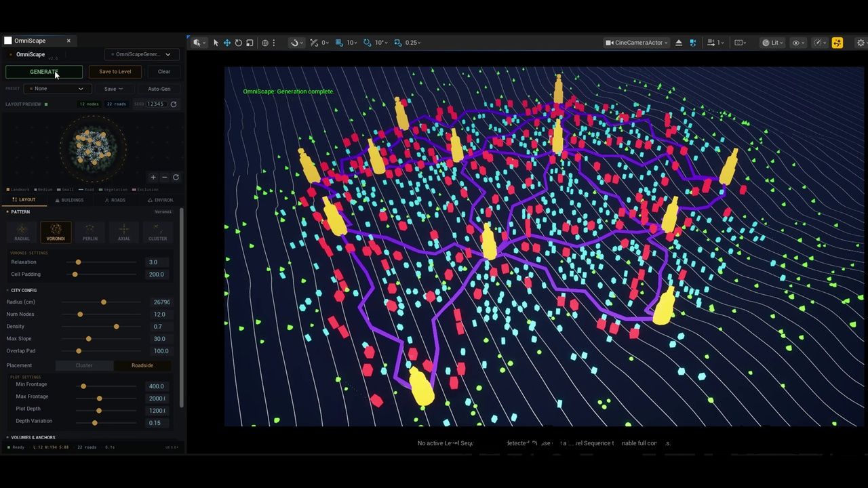Open the Roads tab
Screen dimensions: 868x488
point(115,200)
